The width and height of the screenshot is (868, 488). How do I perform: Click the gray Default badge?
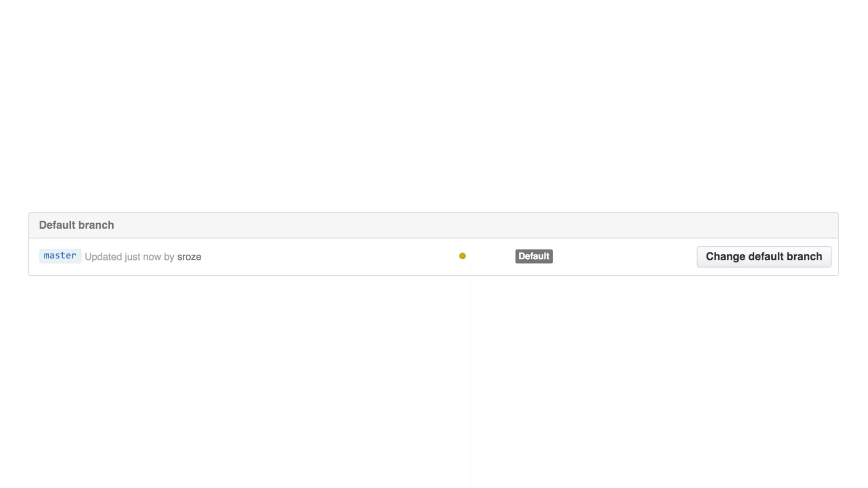click(534, 256)
